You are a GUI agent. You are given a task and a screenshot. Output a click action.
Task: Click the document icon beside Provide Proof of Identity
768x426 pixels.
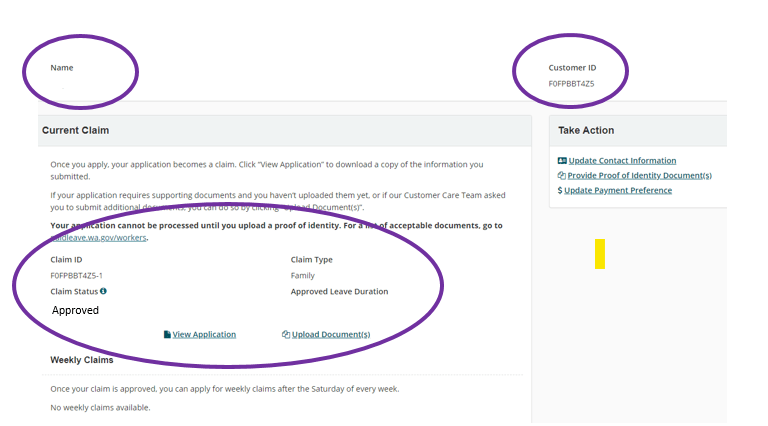[x=561, y=175]
